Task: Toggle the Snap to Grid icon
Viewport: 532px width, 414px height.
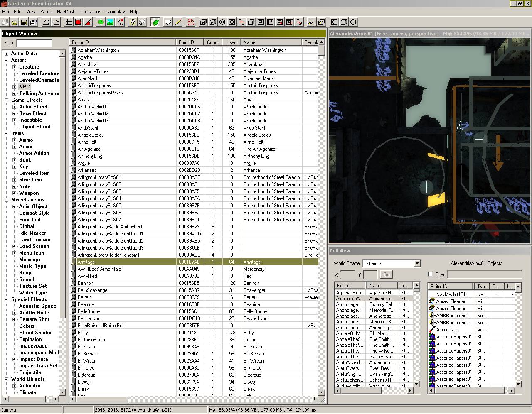Action: click(69, 22)
